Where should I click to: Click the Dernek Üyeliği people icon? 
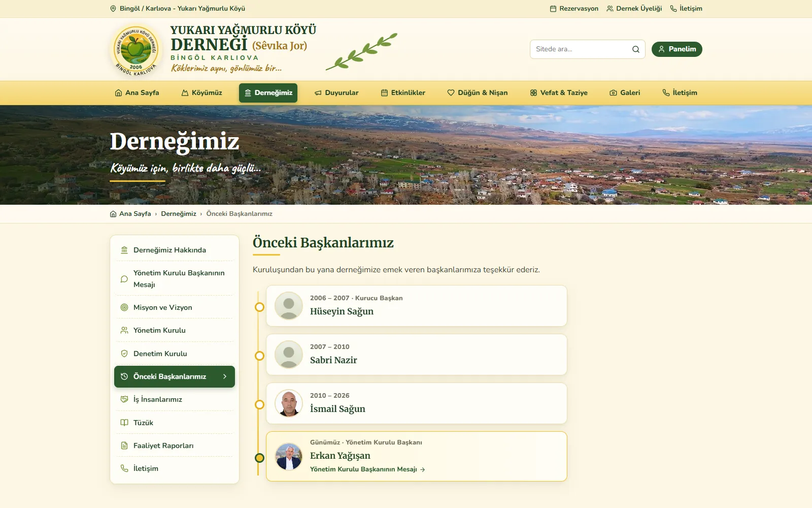[x=610, y=9]
